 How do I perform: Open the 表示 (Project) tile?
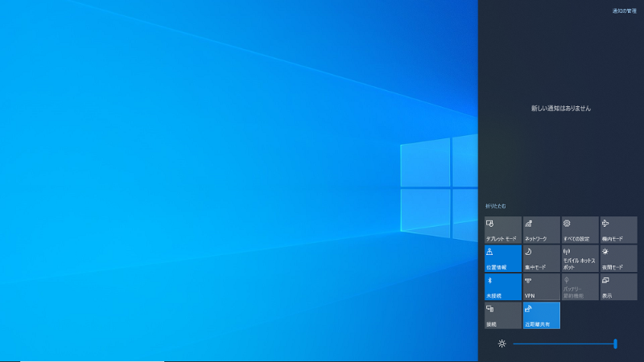[618, 286]
